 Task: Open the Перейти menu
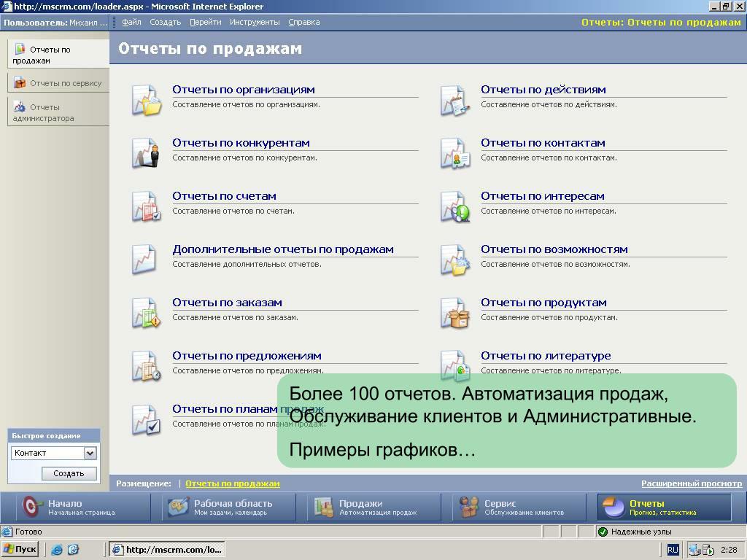point(205,22)
